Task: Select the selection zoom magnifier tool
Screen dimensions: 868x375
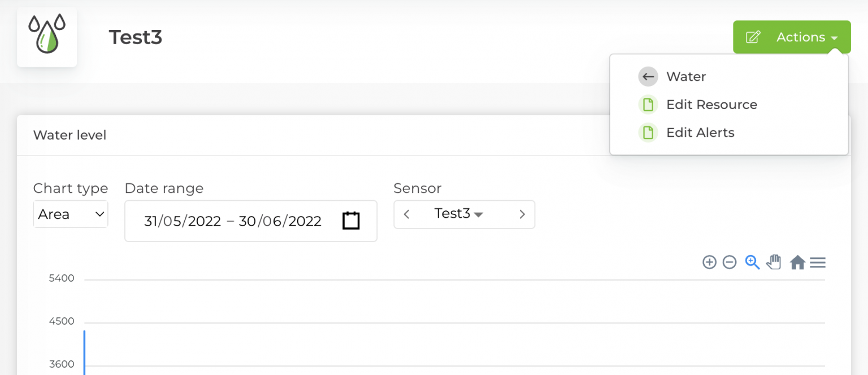Action: (x=752, y=262)
